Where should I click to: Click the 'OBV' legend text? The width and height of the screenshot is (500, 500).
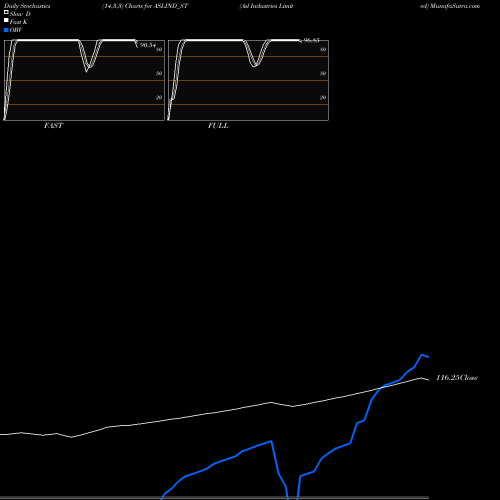click(16, 30)
